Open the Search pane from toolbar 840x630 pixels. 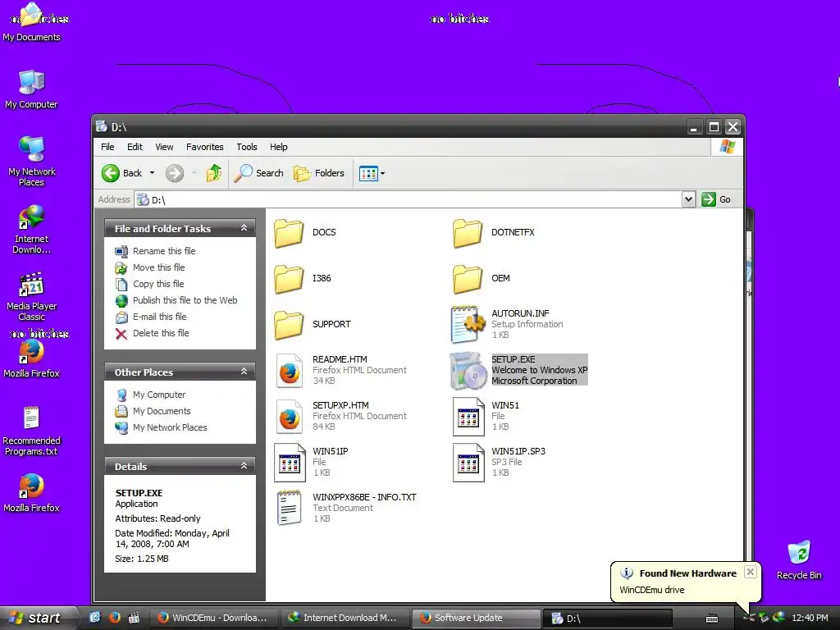coord(259,173)
